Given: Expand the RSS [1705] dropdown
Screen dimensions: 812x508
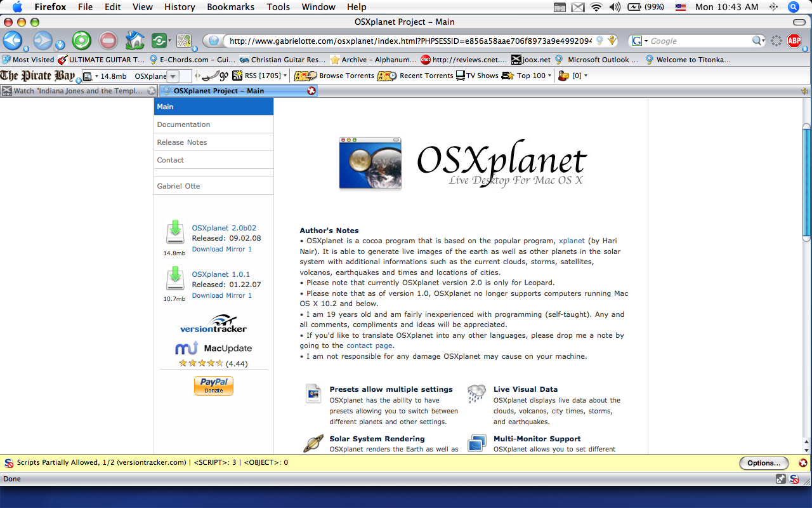Looking at the screenshot, I should [285, 76].
